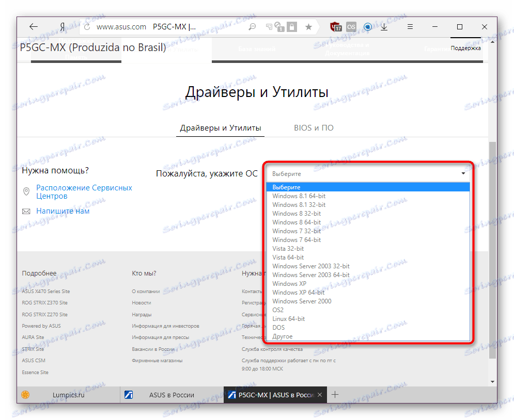The height and width of the screenshot is (420, 514).
Task: Open the Фирменные магазины footer link
Action: tap(157, 361)
